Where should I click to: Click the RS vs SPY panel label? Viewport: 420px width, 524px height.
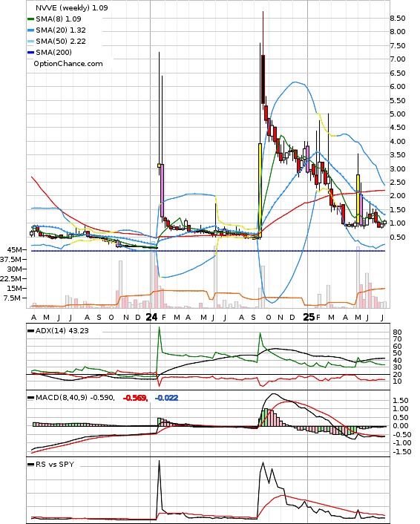tap(55, 465)
